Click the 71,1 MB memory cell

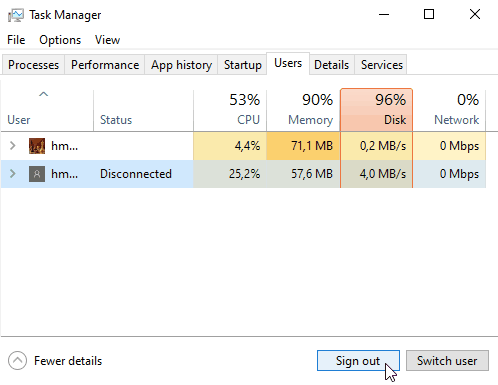[303, 146]
